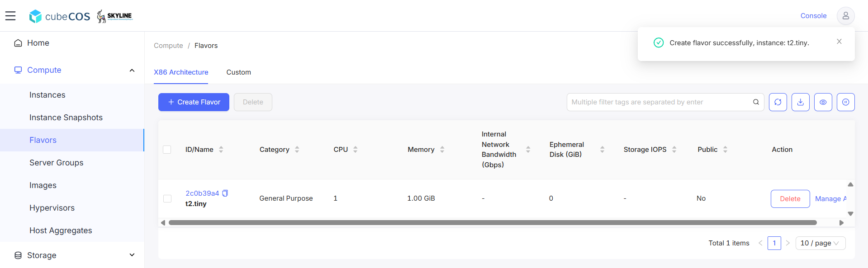Select the t2.tiny row checkbox

[167, 198]
